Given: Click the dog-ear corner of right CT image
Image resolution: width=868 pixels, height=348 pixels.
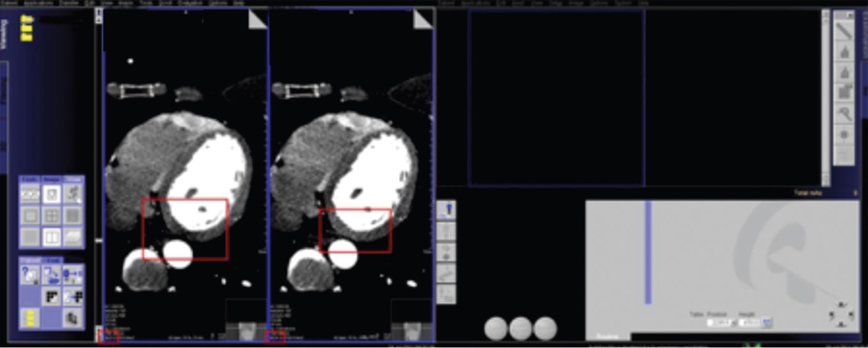Looking at the screenshot, I should tap(422, 19).
